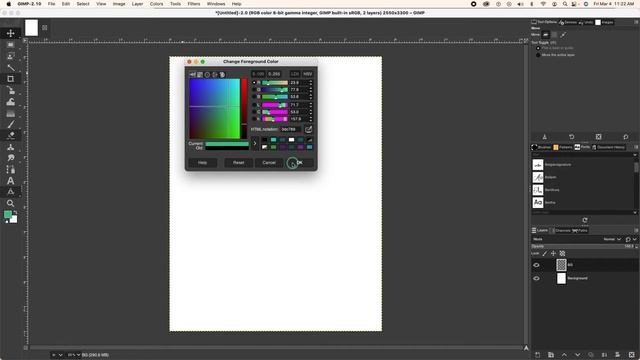Save tool preset in Tool Options
The width and height of the screenshot is (640, 360).
[x=544, y=137]
